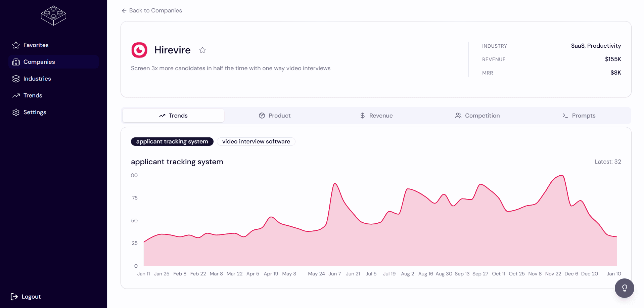644x308 pixels.
Task: Open the help lightbulb button at bottom right
Action: [x=624, y=288]
